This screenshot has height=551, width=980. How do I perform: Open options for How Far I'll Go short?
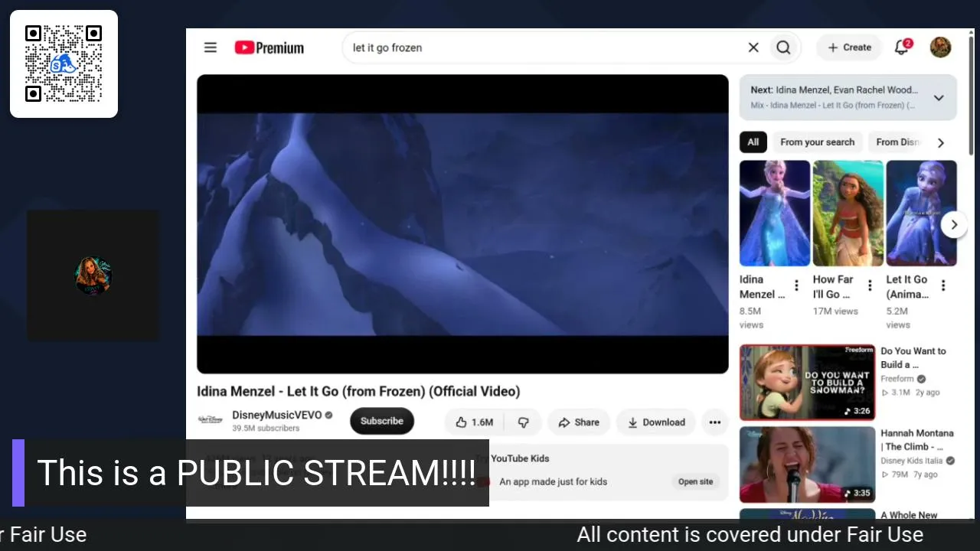coord(870,285)
